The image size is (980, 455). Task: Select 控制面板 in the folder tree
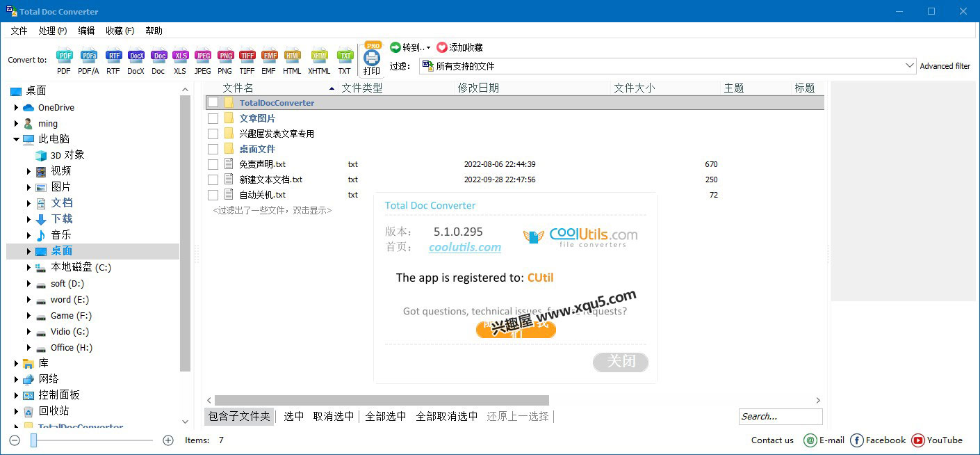59,394
